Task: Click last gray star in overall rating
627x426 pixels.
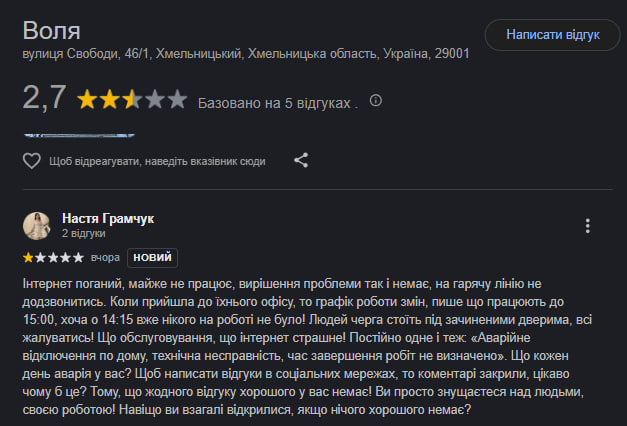Action: (177, 100)
